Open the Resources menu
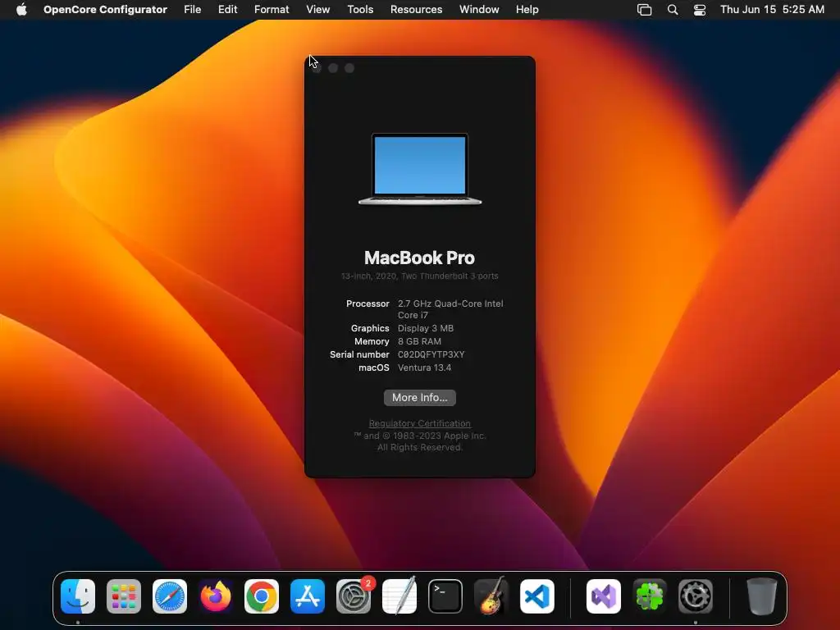 [416, 10]
